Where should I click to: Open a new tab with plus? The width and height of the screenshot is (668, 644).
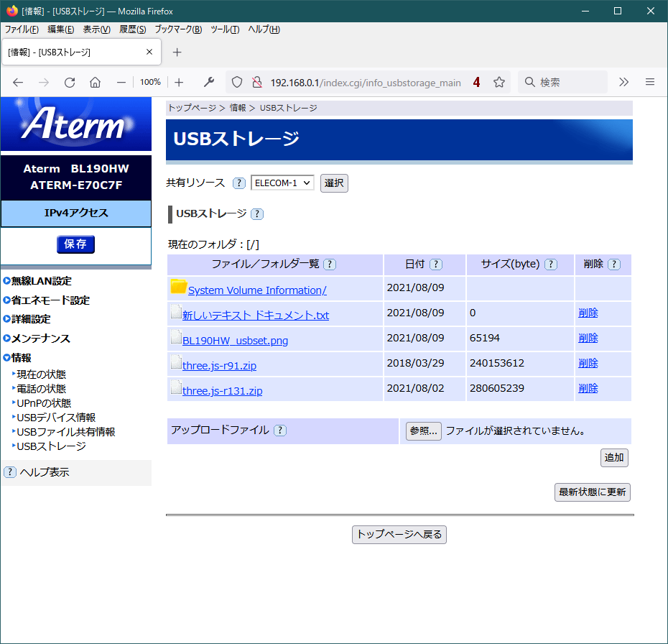point(177,52)
